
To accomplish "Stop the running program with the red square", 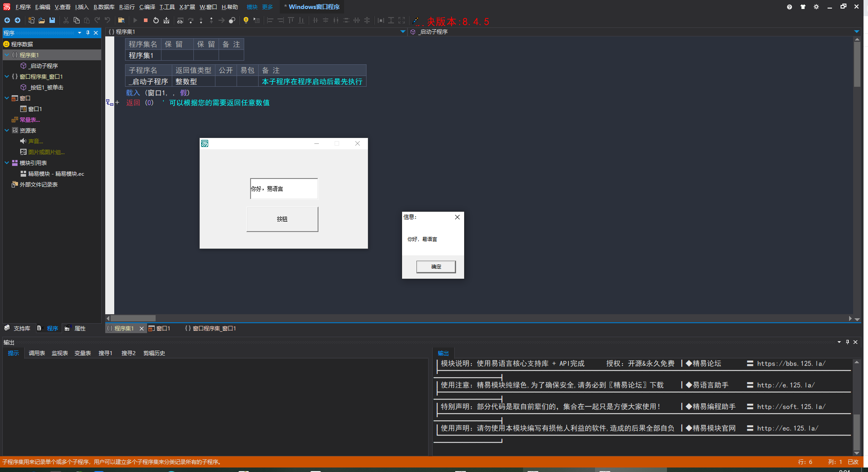I will tap(146, 20).
